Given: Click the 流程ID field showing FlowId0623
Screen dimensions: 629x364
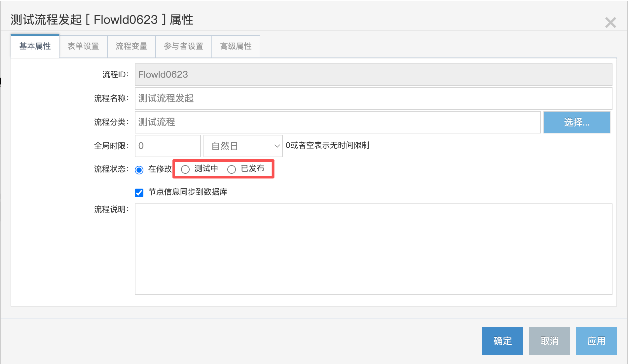Looking at the screenshot, I should 373,75.
